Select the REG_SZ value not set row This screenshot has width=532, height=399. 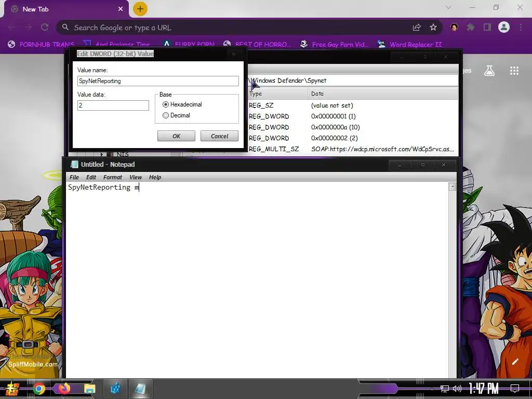click(x=353, y=105)
